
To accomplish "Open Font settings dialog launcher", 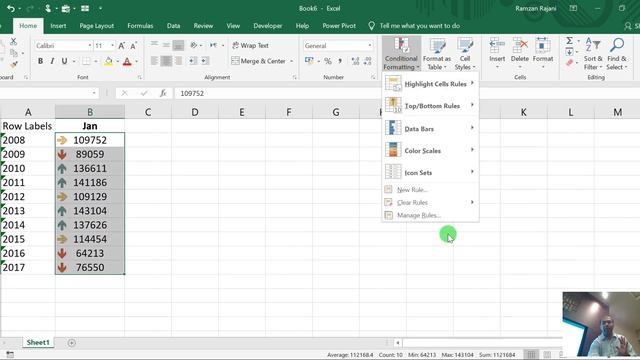I will [140, 77].
